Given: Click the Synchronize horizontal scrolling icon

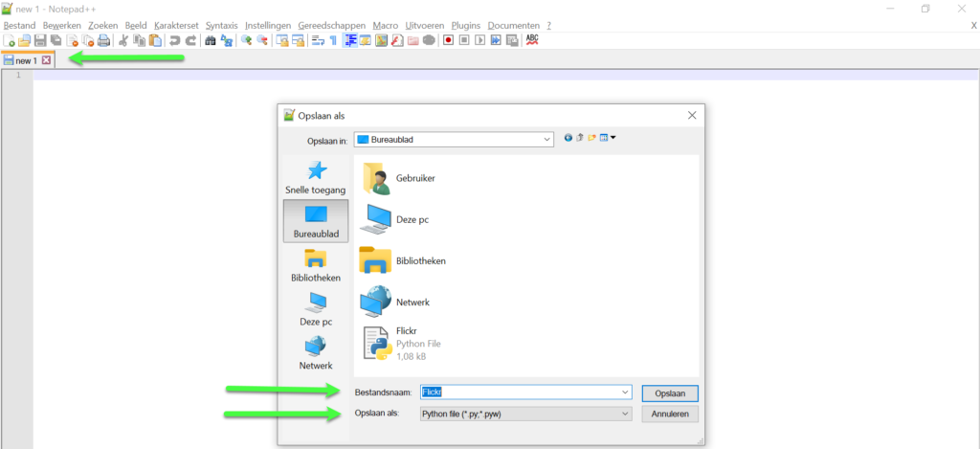Looking at the screenshot, I should 299,40.
